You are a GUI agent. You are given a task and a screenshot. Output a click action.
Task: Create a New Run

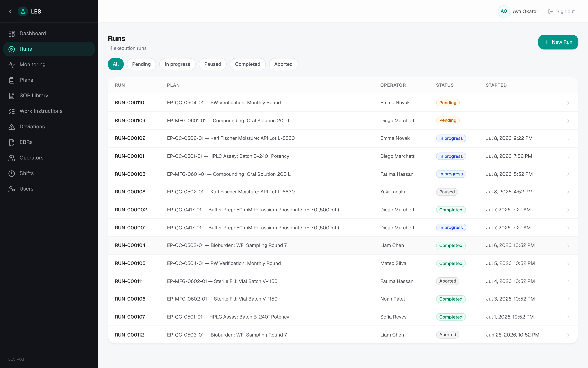[558, 42]
